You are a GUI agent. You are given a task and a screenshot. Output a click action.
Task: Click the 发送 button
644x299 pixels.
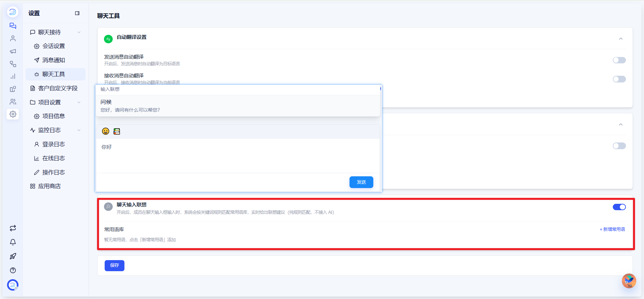pos(361,182)
